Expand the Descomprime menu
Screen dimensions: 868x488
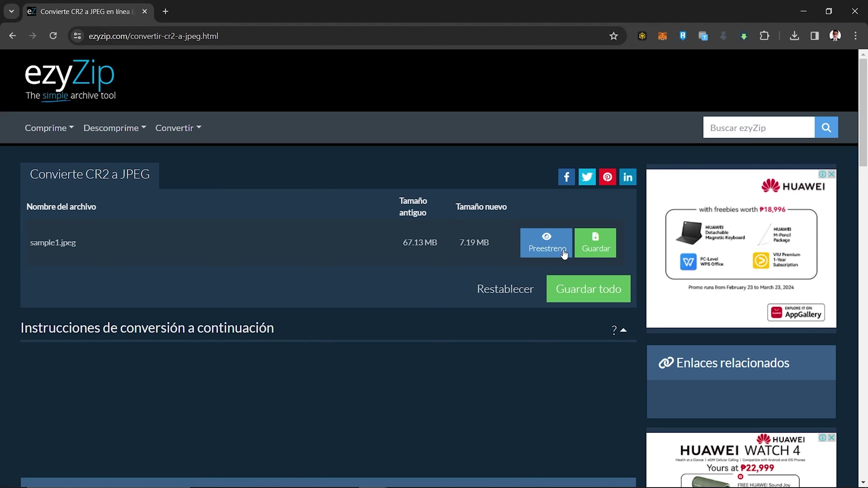point(115,128)
